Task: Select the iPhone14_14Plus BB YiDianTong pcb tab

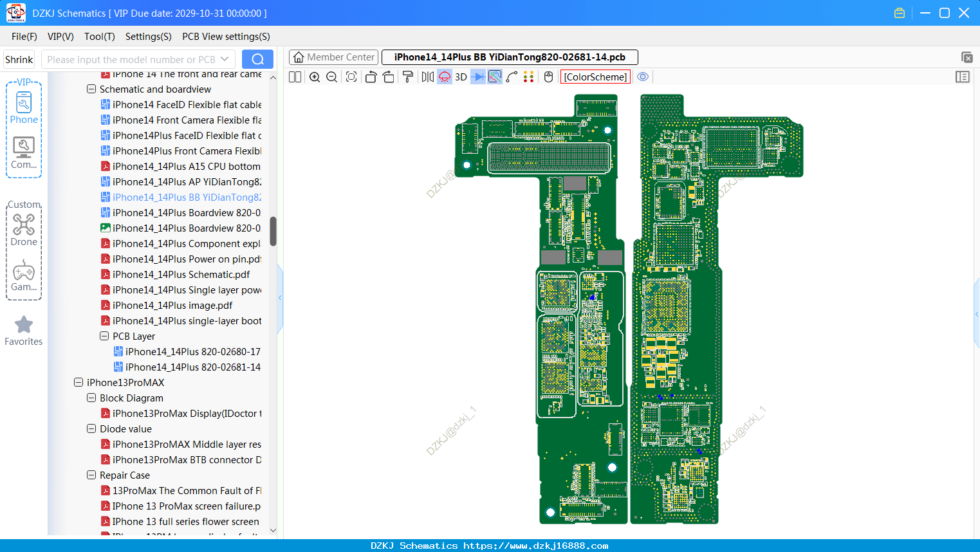Action: tap(510, 57)
